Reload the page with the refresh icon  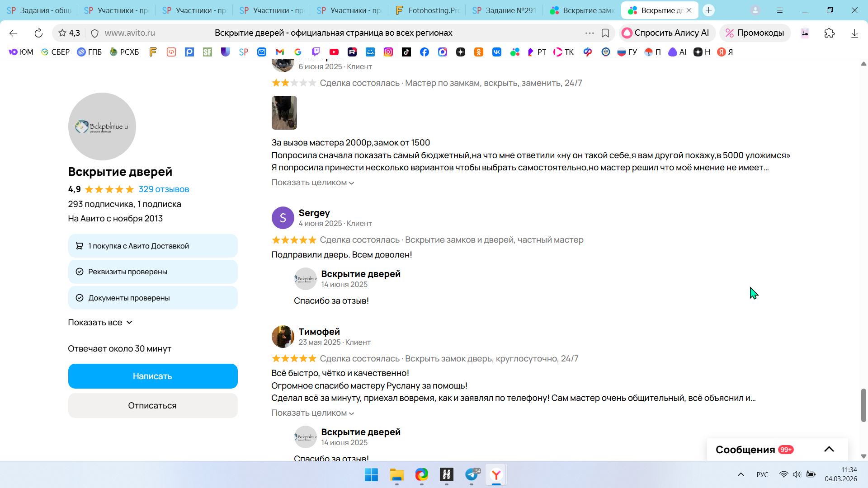(x=38, y=33)
